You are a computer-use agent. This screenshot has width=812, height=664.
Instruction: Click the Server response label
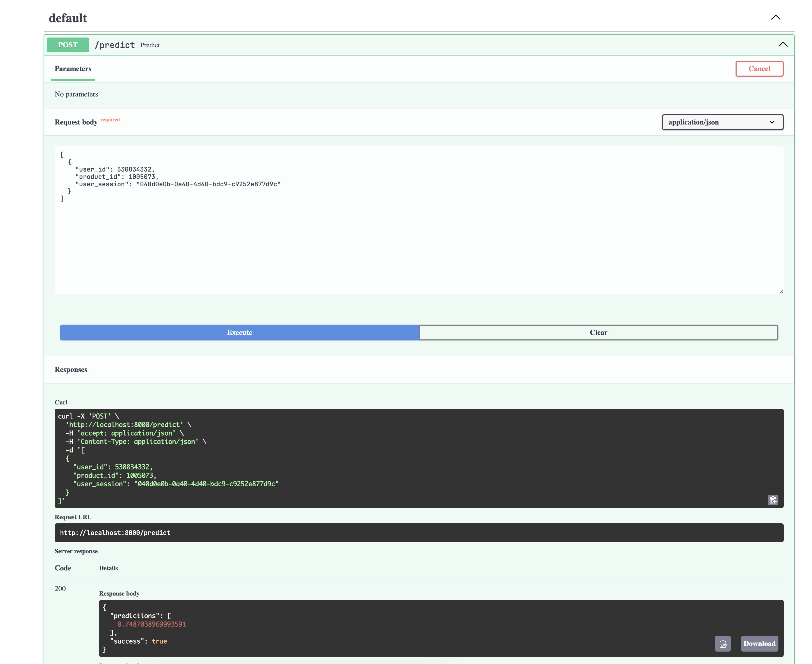(76, 551)
